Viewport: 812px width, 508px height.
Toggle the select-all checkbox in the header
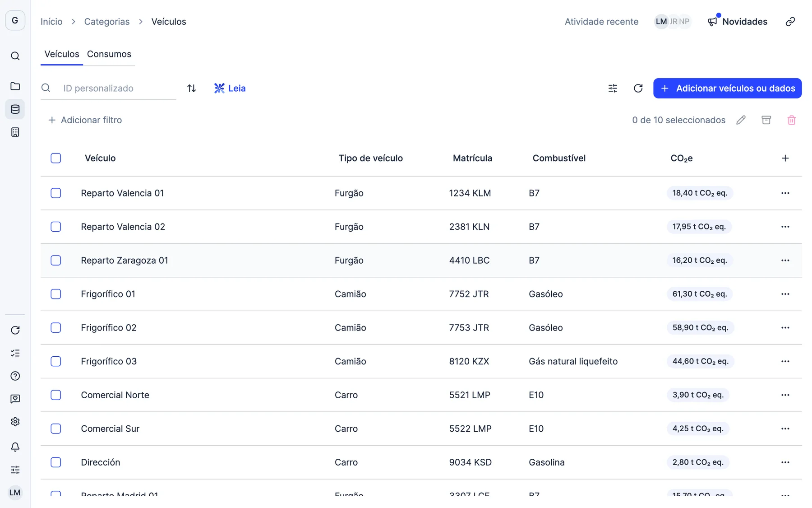point(56,158)
